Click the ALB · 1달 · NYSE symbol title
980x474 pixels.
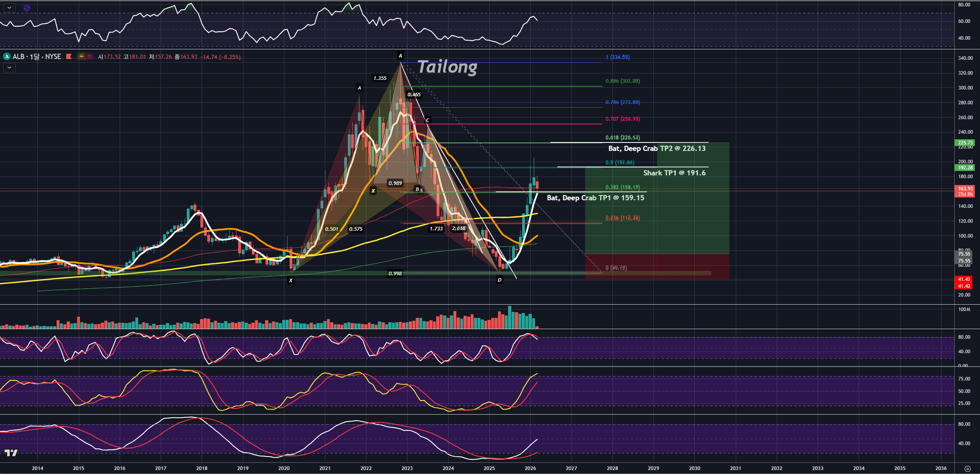click(37, 57)
